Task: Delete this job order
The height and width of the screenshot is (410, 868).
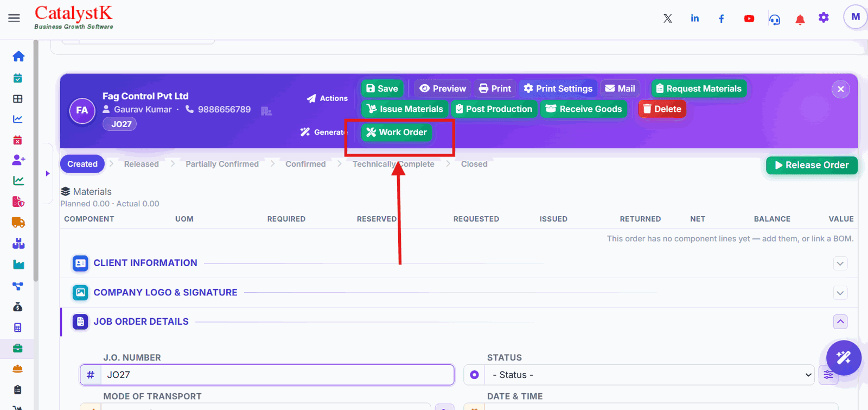Action: pos(662,109)
